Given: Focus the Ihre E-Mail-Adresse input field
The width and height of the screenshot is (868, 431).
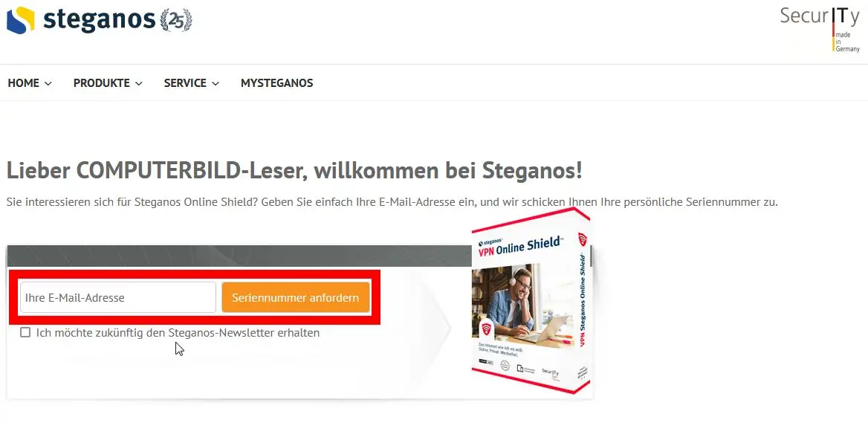Looking at the screenshot, I should point(118,298).
